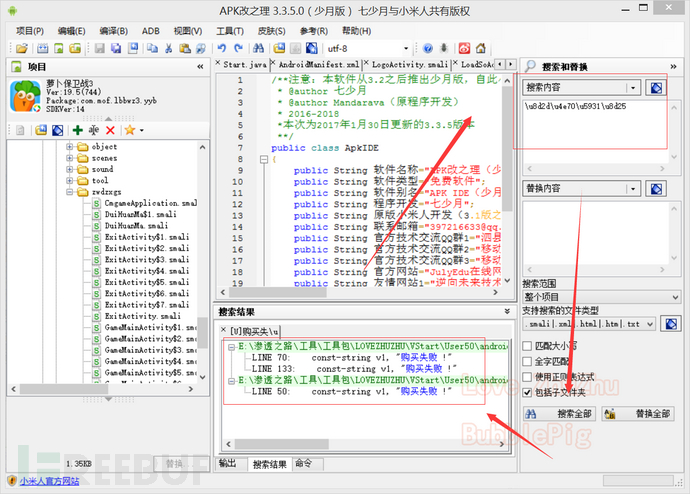Viewport: 690px width, 494px height.
Task: Switch to the 命令 bottom tab
Action: [x=304, y=463]
